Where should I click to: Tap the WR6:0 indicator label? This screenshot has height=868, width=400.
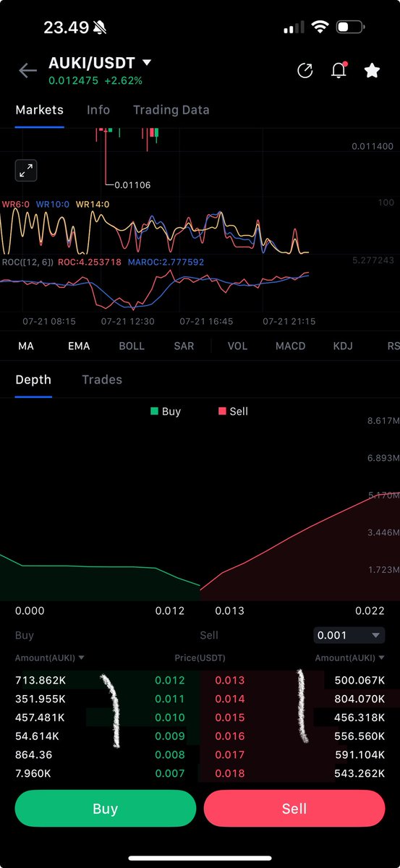tap(14, 205)
